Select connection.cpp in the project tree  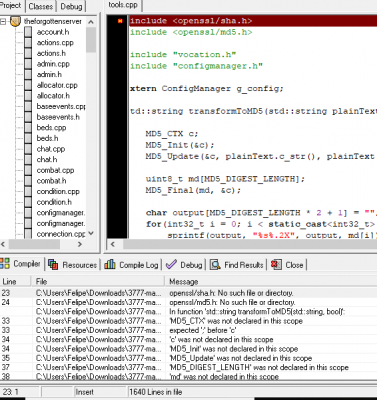click(x=61, y=234)
